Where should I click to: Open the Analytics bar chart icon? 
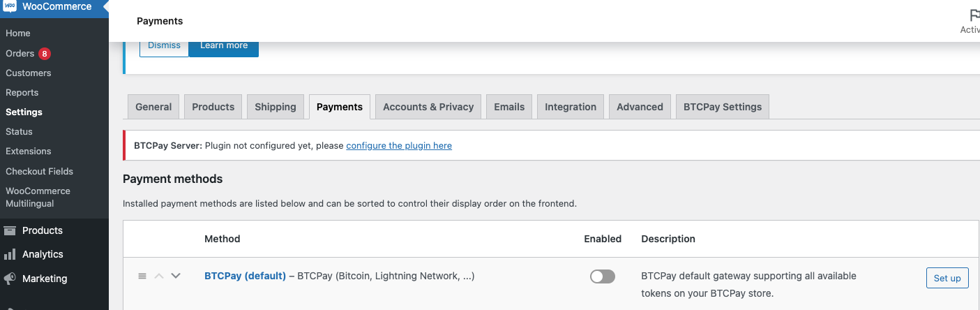[x=10, y=255]
